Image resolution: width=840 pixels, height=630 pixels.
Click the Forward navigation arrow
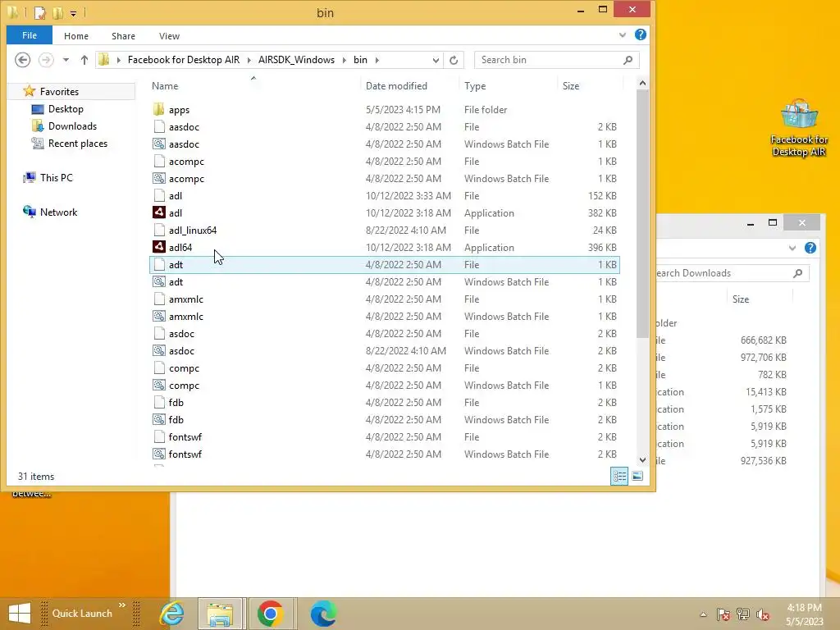tap(46, 59)
